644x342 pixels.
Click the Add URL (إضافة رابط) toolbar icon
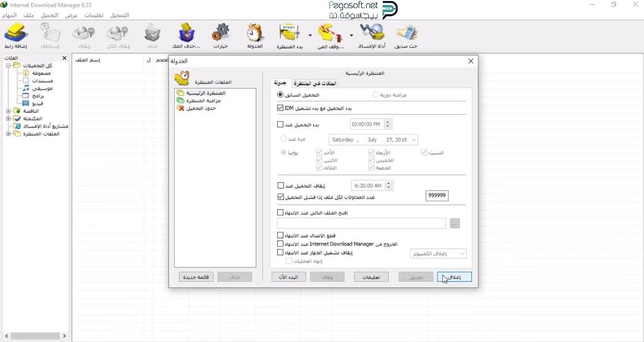[x=17, y=33]
